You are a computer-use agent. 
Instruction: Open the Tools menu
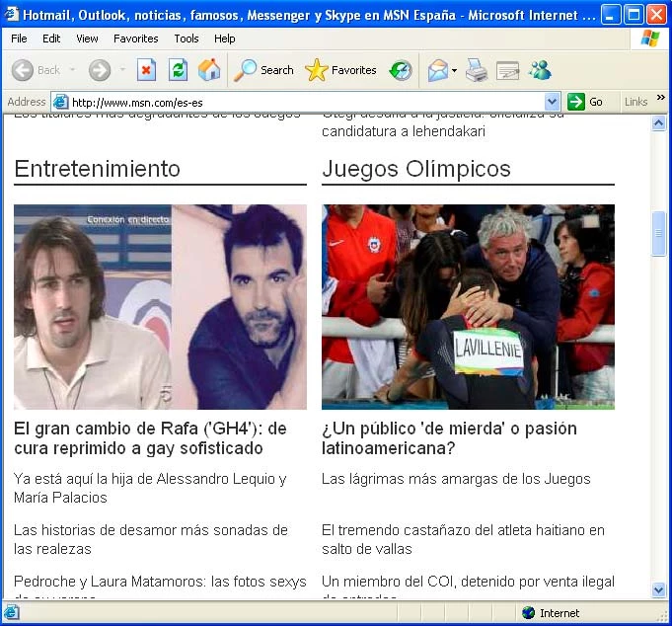[187, 39]
